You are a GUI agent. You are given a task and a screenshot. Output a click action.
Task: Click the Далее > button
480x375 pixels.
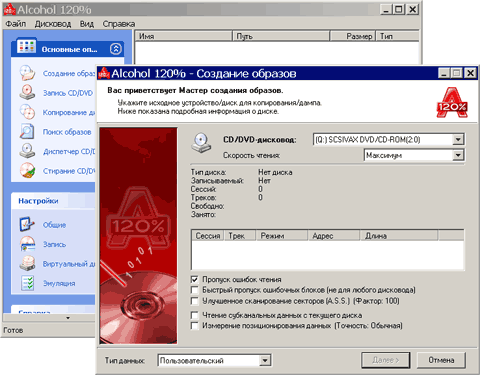pos(386,360)
